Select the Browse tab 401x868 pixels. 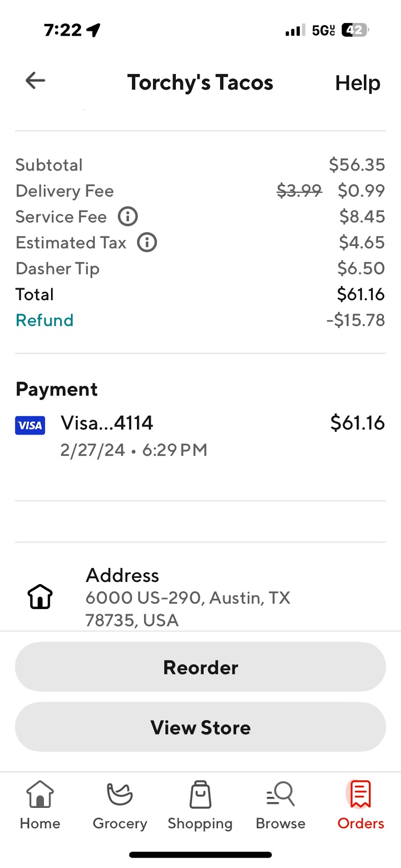[x=280, y=805]
